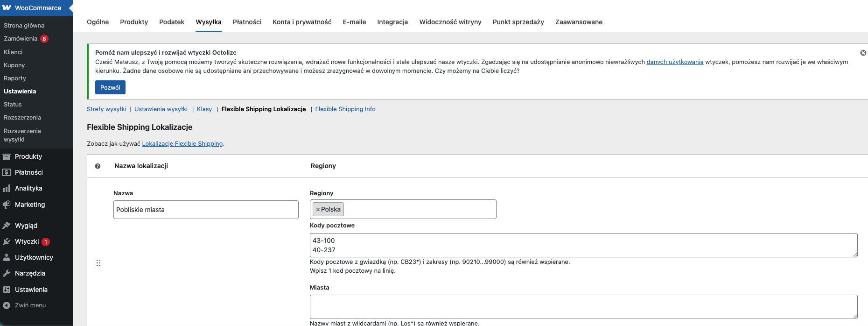Open Analityka in the sidebar

(x=28, y=188)
